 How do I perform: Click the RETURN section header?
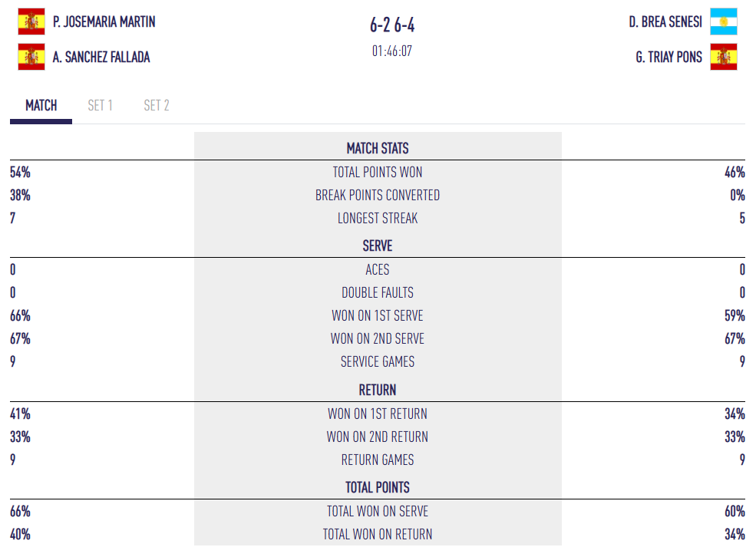click(x=378, y=390)
